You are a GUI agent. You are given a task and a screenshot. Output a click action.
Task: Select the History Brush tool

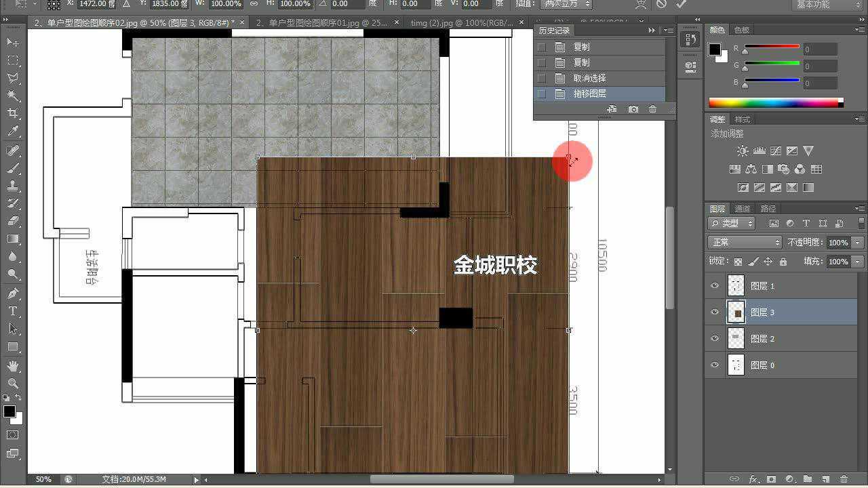pyautogui.click(x=13, y=203)
